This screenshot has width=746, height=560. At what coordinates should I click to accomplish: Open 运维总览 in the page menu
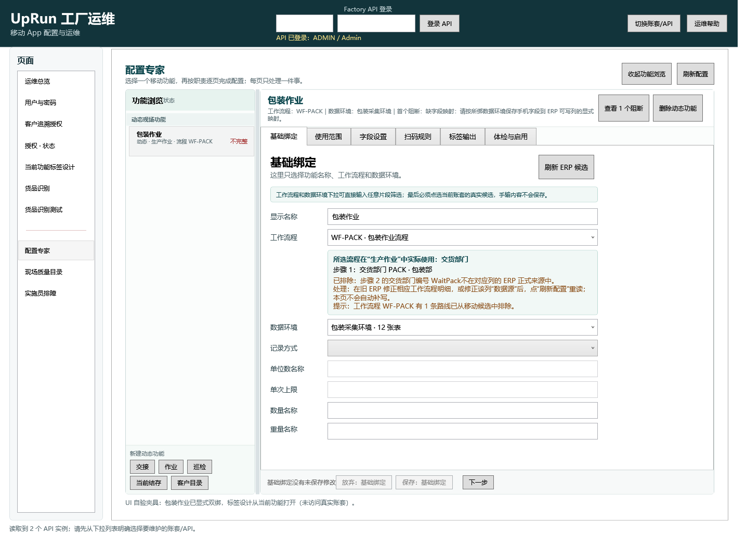click(x=56, y=82)
